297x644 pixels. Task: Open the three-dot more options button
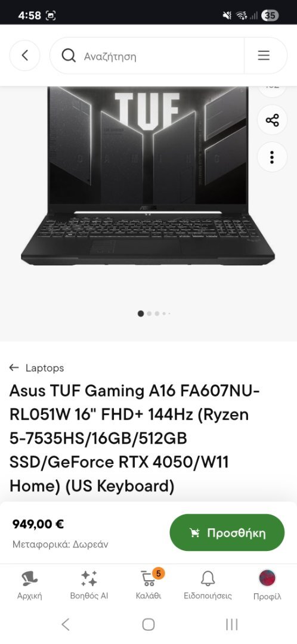point(272,157)
